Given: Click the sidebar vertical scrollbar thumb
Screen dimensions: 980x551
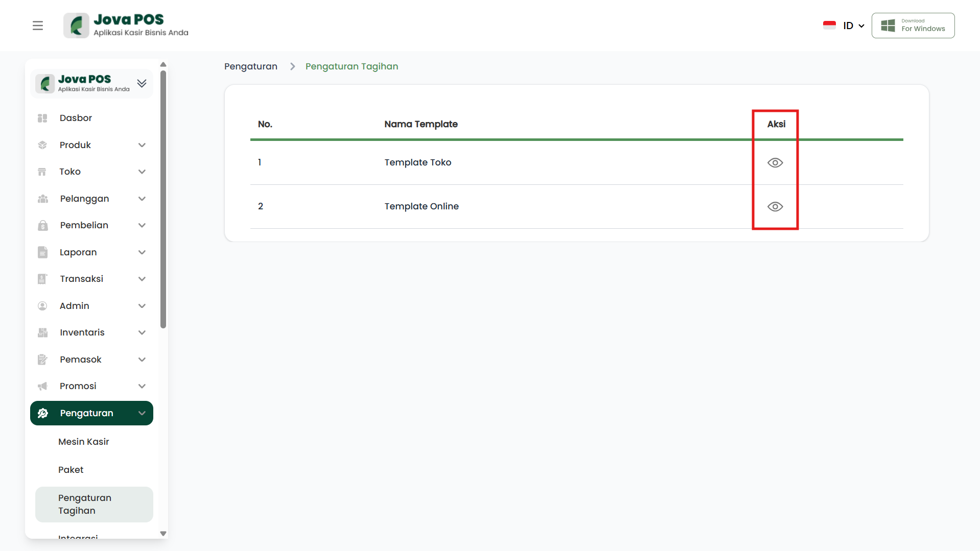Looking at the screenshot, I should pos(163,199).
